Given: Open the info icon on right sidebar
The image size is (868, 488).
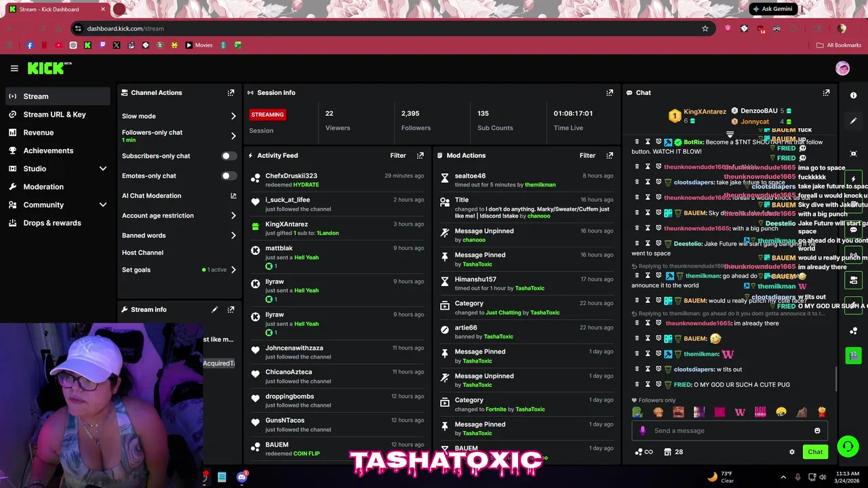Looking at the screenshot, I should (853, 96).
